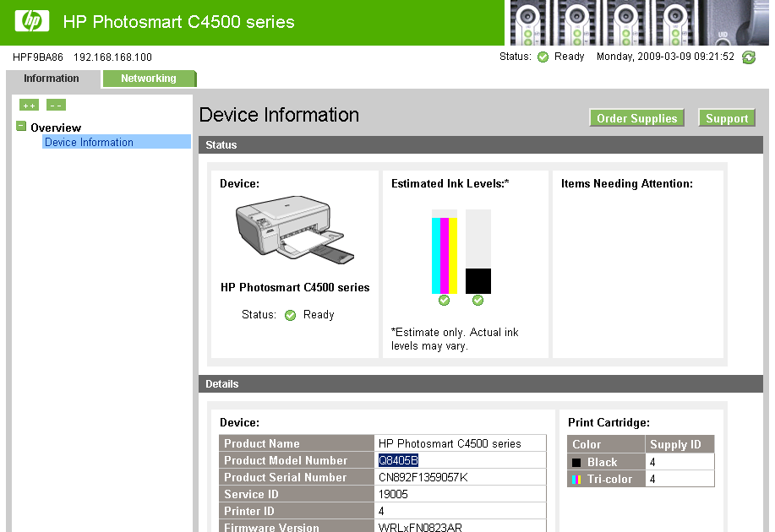
Task: Click the Tri-color swatch in cartridge table
Action: pyautogui.click(x=576, y=480)
